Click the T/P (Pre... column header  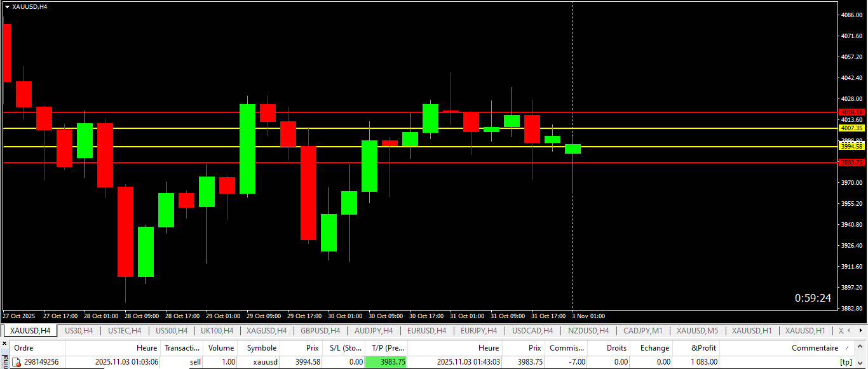[x=386, y=348]
